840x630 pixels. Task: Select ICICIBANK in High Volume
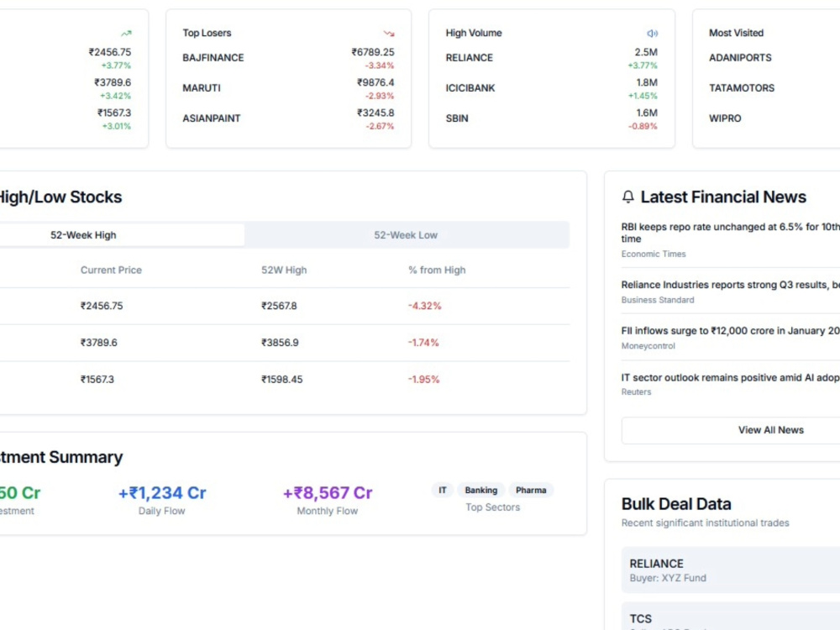pos(470,88)
